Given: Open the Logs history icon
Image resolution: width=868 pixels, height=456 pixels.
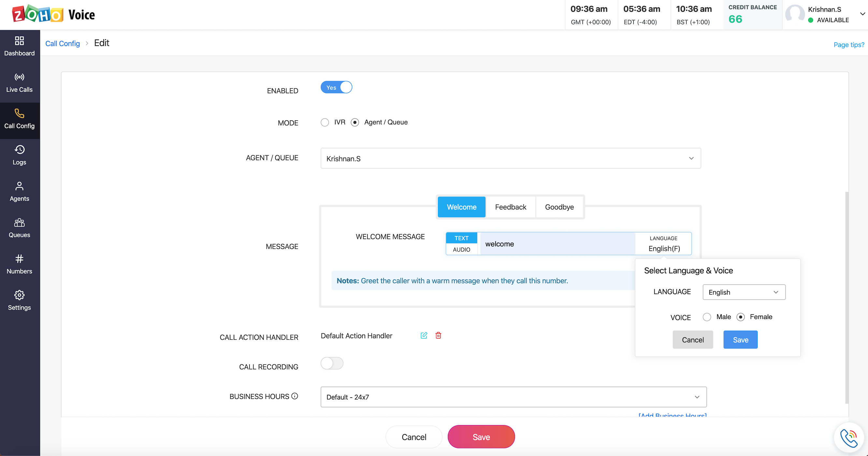Looking at the screenshot, I should [19, 149].
